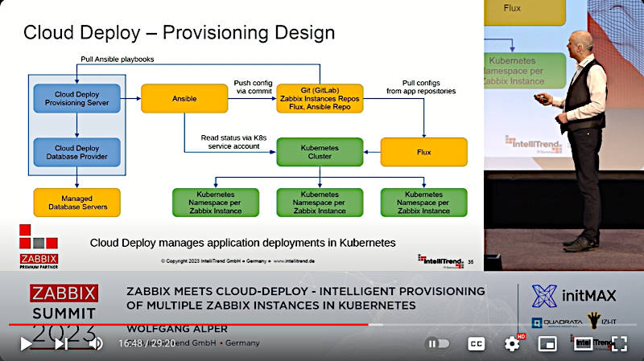Viewport: 644px width, 361px height.
Task: Click the speaker name Wolfgang Alper
Action: pyautogui.click(x=177, y=329)
